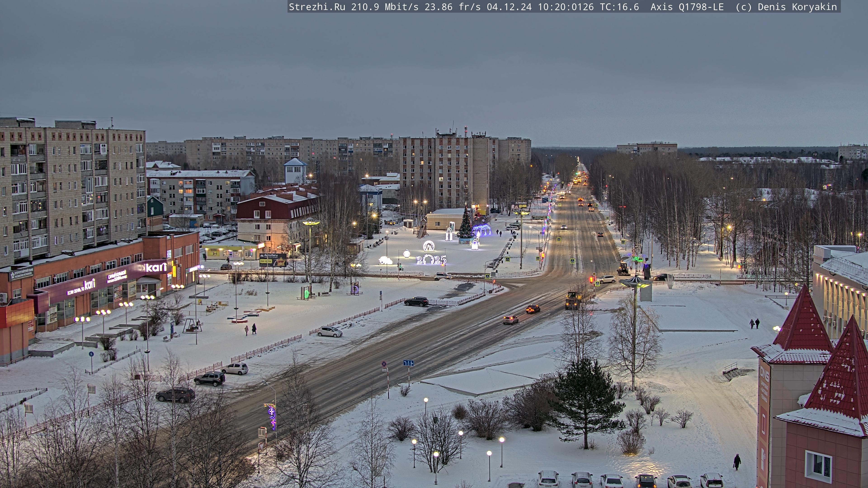Viewport: 868px width, 488px height.
Task: Click the timestamp "10:20:0126"
Action: [x=566, y=7]
